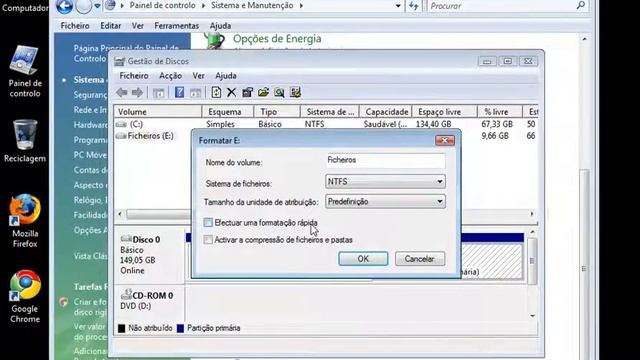Click the Refresh toolbar icon
The image size is (640, 360).
216,92
